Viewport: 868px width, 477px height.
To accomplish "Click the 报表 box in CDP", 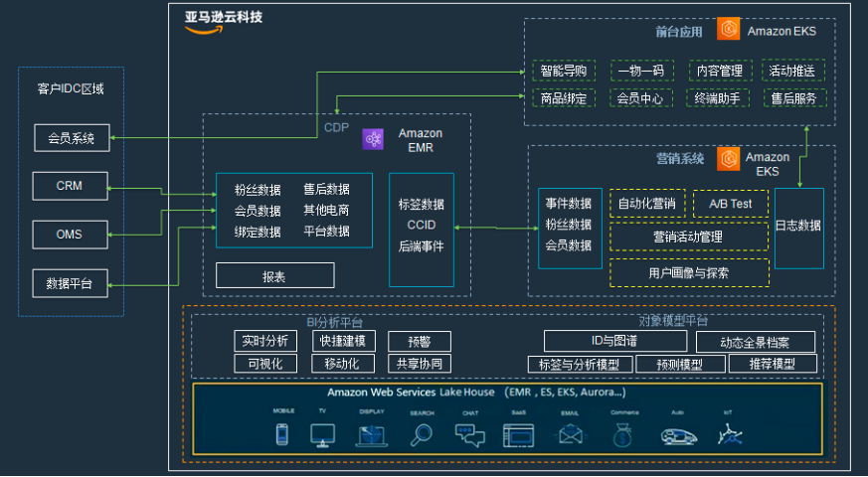I will [x=275, y=275].
